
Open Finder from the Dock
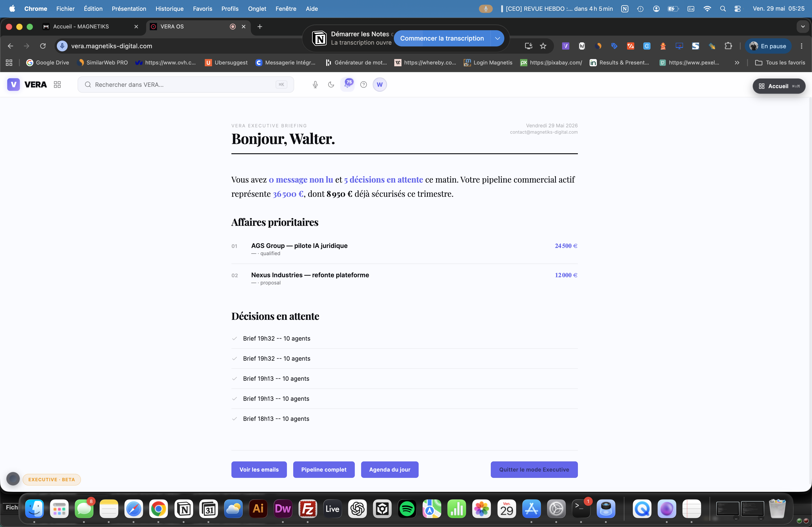coord(35,509)
